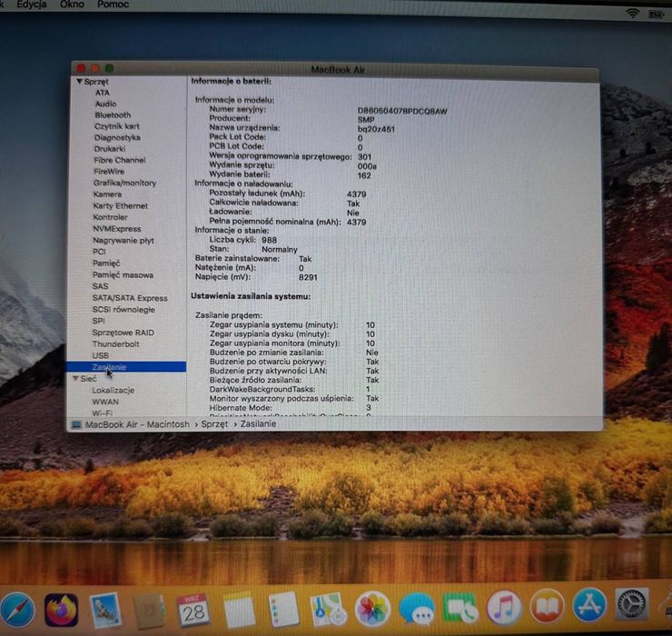Viewport: 672px width, 636px height.
Task: Open the Okno menu
Action: [x=72, y=5]
